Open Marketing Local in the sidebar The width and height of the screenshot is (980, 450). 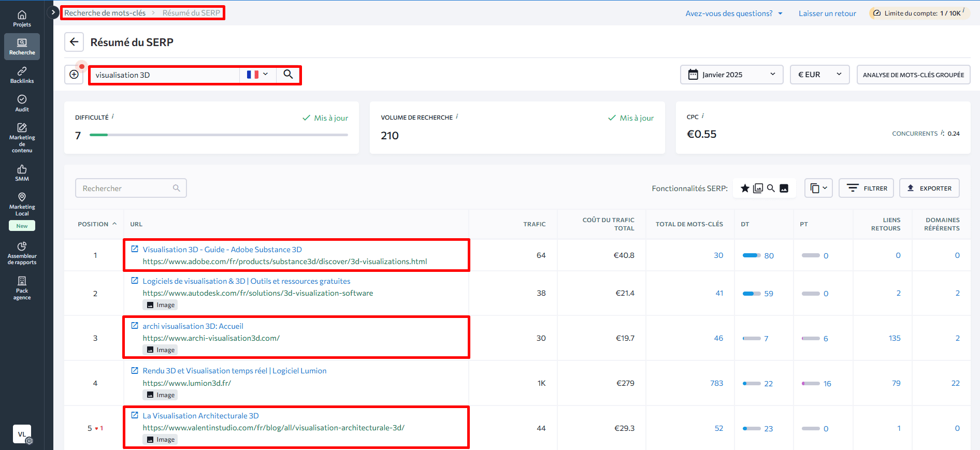(22, 204)
